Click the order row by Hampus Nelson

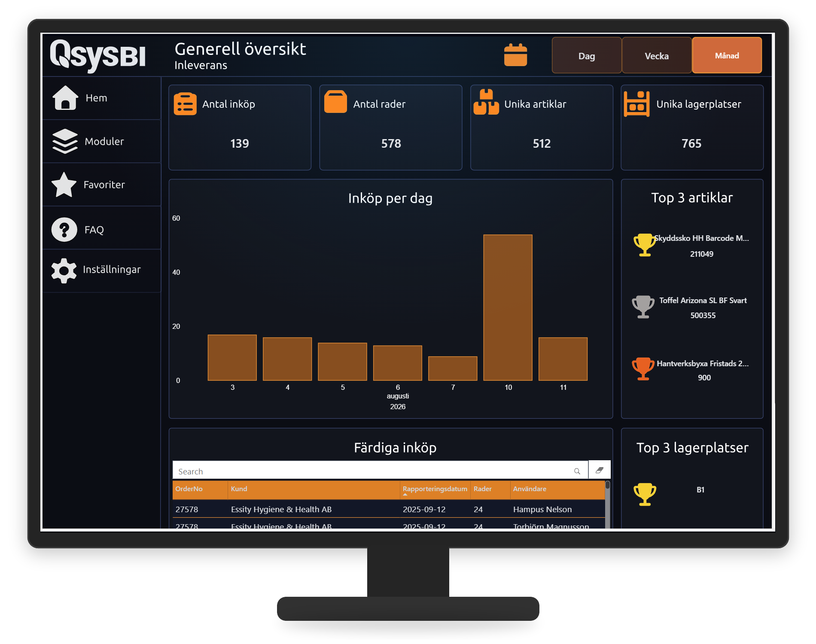pos(389,509)
